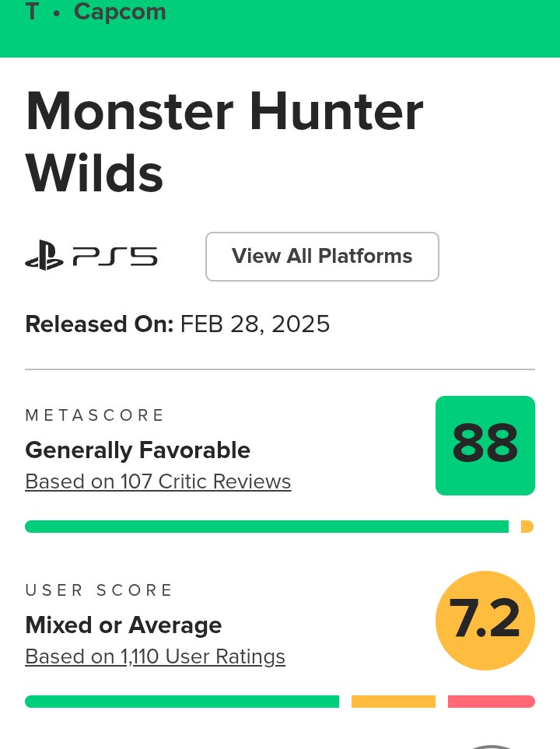Image resolution: width=560 pixels, height=749 pixels.
Task: Open the 1,110 User Ratings link
Action: 155,656
